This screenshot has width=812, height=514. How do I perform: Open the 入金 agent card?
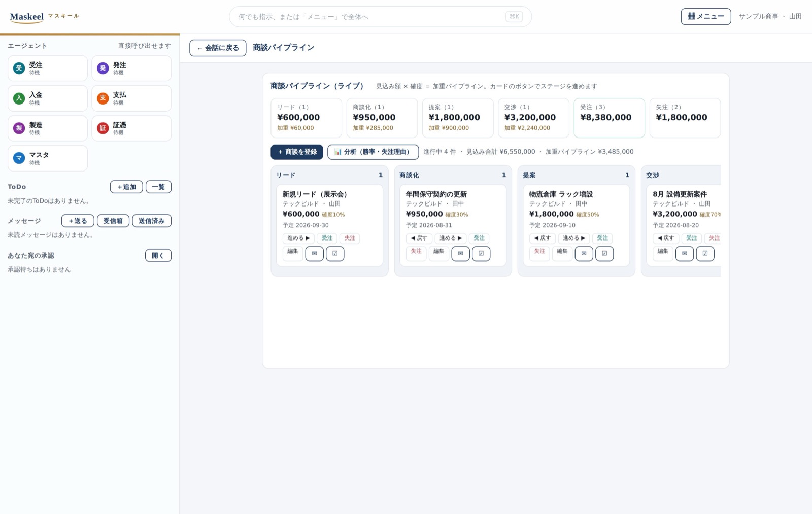(48, 98)
